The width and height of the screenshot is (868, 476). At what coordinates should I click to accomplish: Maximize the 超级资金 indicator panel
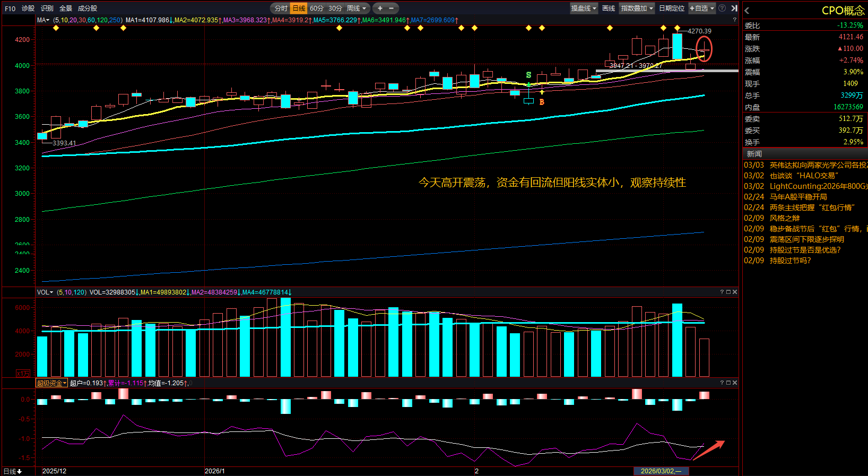(728, 383)
